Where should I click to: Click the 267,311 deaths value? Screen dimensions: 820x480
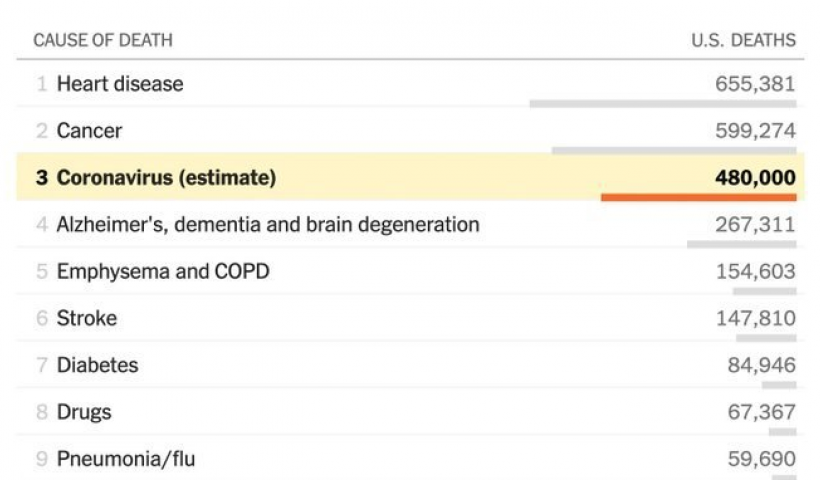(755, 224)
